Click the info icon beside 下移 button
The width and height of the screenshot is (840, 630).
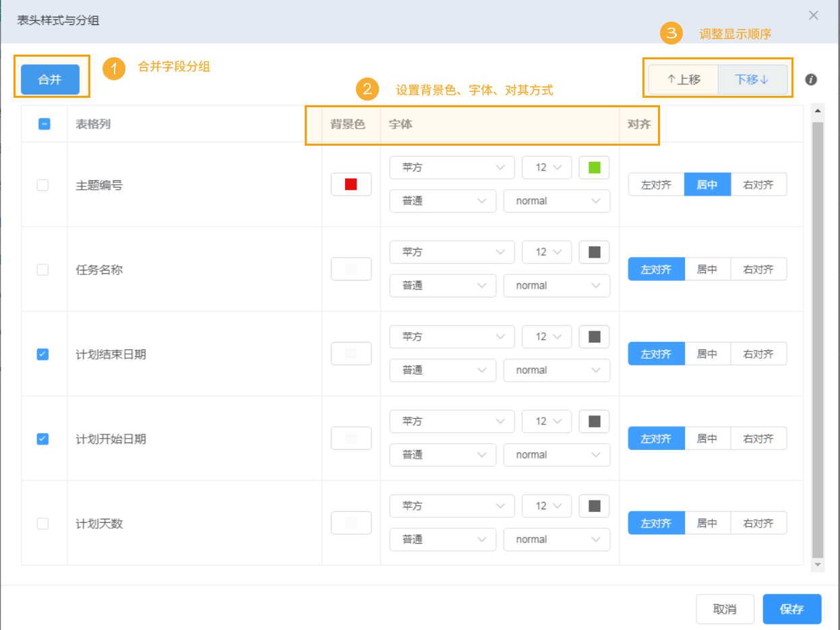click(x=811, y=80)
